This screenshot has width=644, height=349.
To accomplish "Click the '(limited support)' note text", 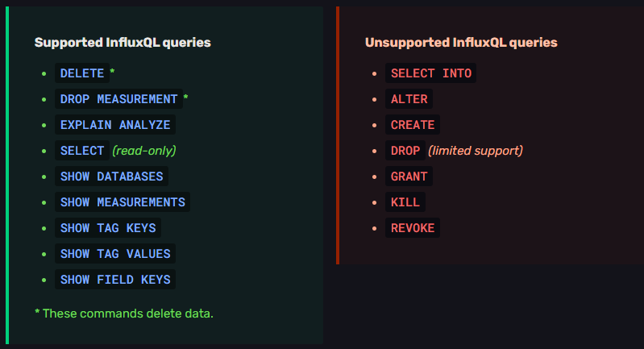I will pos(476,151).
